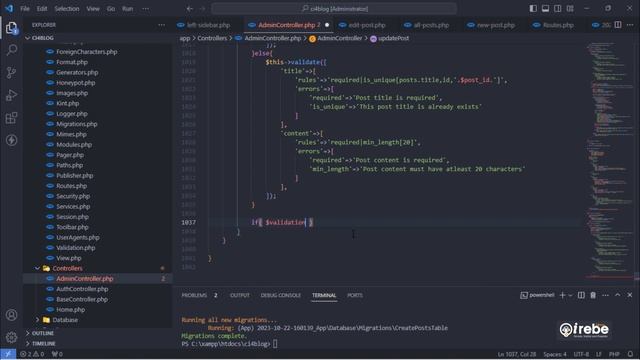
Task: Open the DEBUG CONSOLE panel tab
Action: tap(280, 295)
